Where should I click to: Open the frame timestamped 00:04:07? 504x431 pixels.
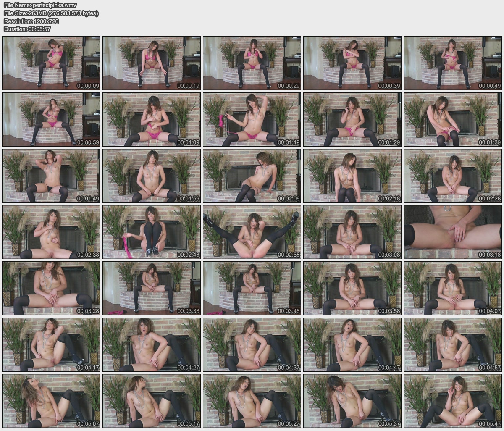453,288
